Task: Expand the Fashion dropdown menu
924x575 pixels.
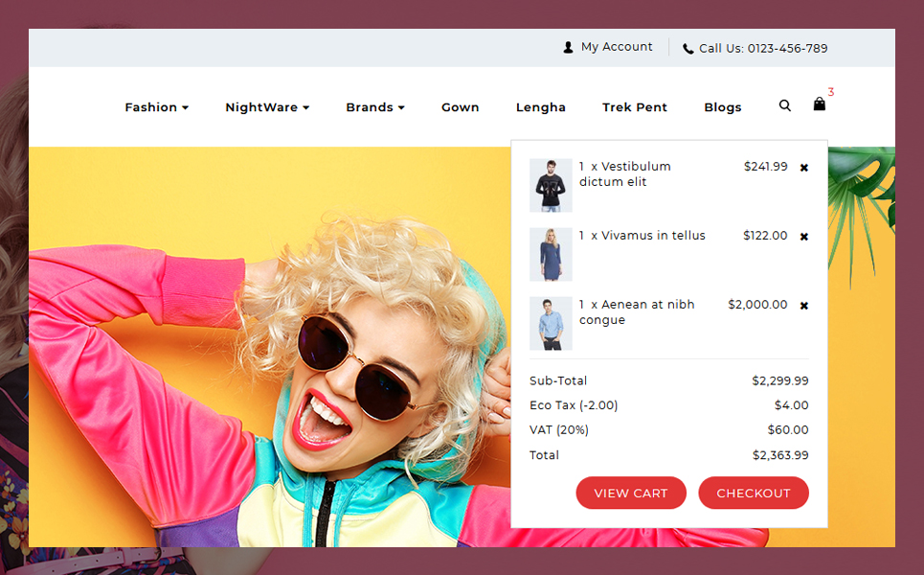Action: click(x=157, y=107)
